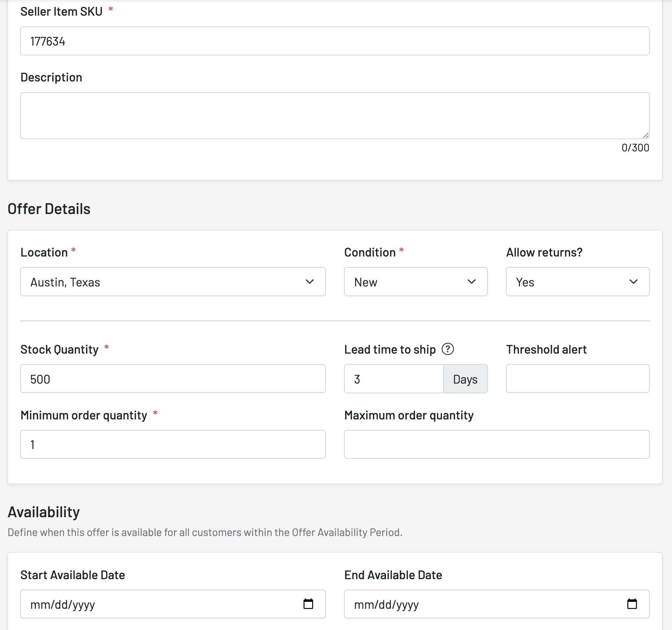672x630 pixels.
Task: Click the Seller Item SKU field
Action: click(x=334, y=41)
